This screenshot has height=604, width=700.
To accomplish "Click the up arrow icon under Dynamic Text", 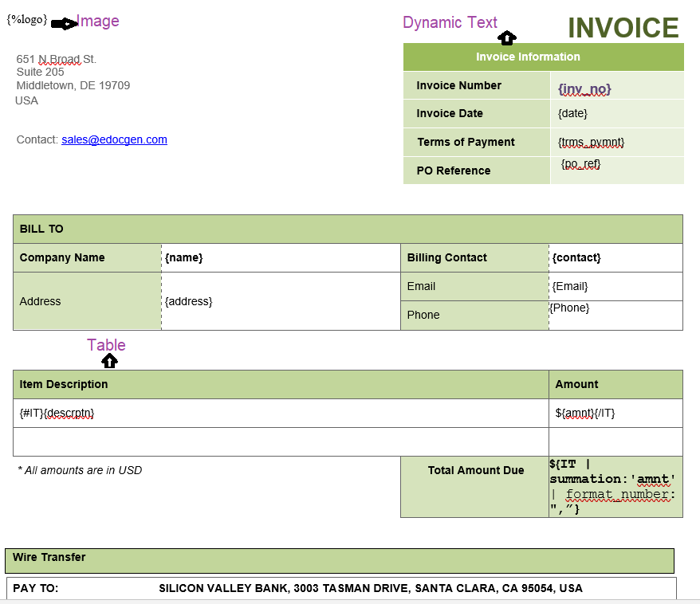I will (507, 37).
